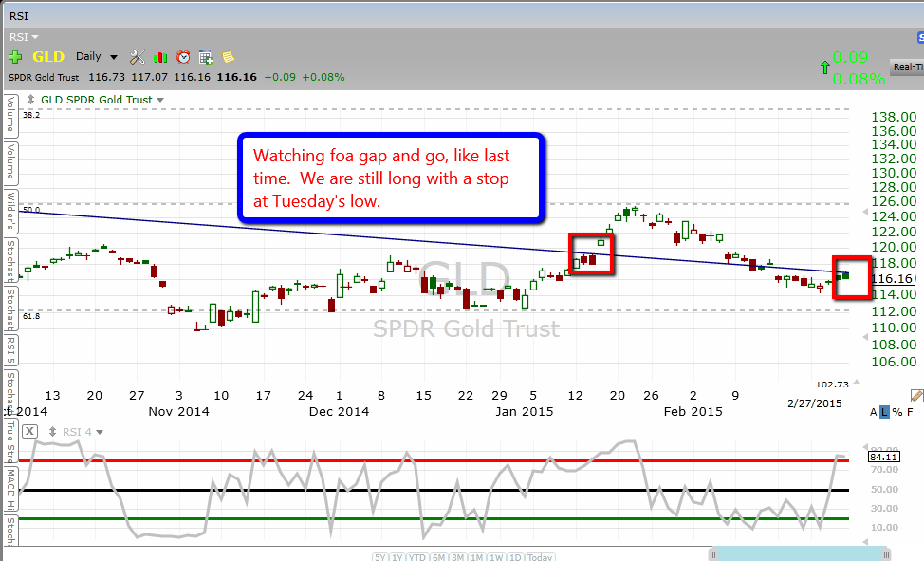
Task: Click the 116.16 last price label on axis
Action: coord(892,279)
